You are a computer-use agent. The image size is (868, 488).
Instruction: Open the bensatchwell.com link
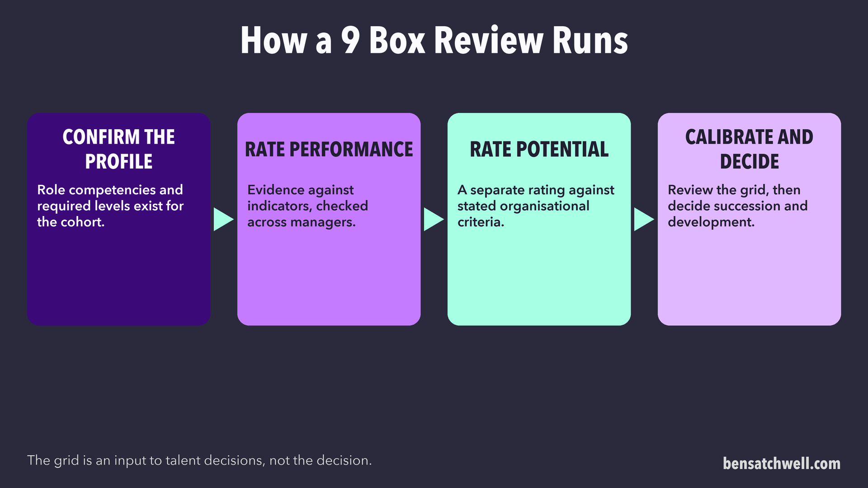tap(782, 464)
